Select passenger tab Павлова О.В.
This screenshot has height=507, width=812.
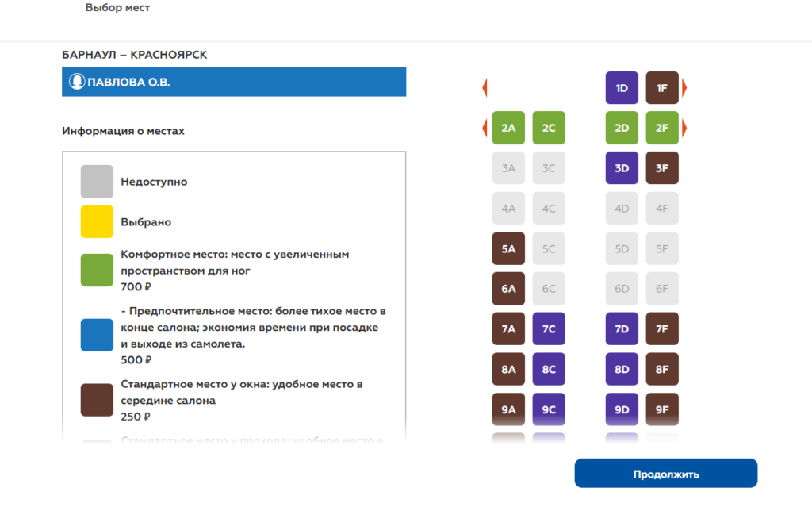pos(234,82)
